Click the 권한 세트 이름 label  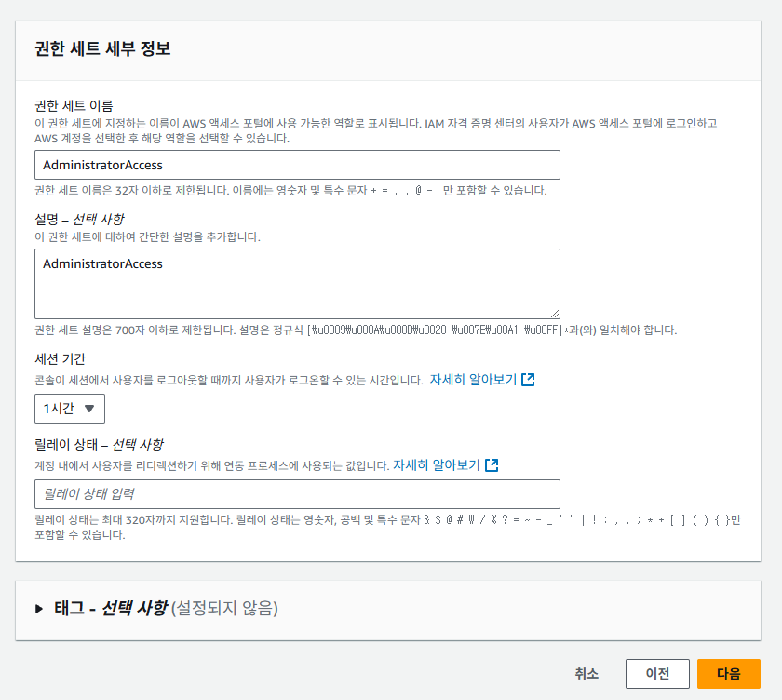tap(74, 106)
